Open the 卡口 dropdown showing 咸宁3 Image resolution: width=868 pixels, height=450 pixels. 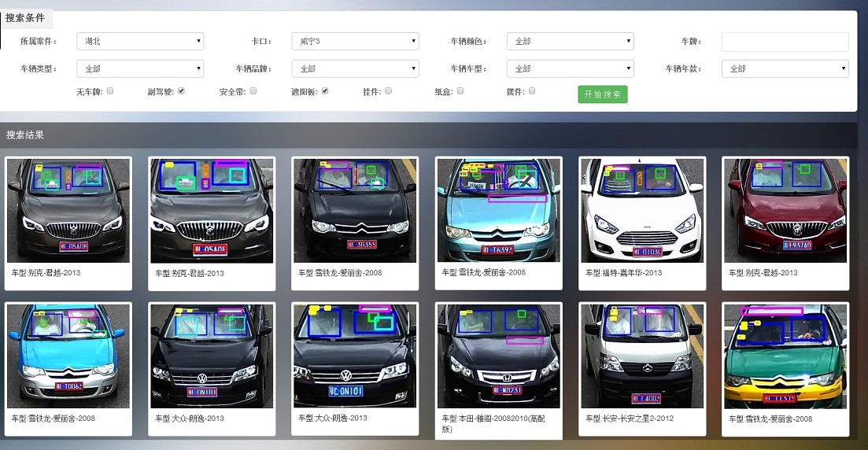pos(356,41)
